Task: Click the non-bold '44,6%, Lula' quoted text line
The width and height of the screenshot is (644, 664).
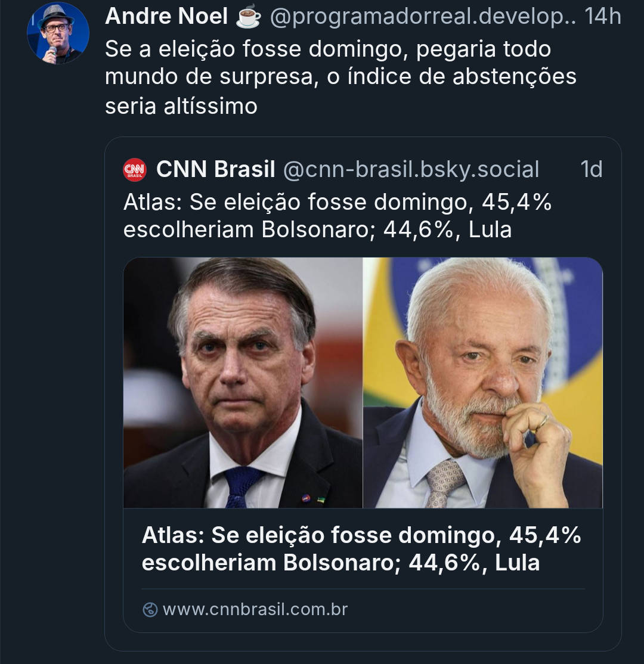Action: (447, 229)
